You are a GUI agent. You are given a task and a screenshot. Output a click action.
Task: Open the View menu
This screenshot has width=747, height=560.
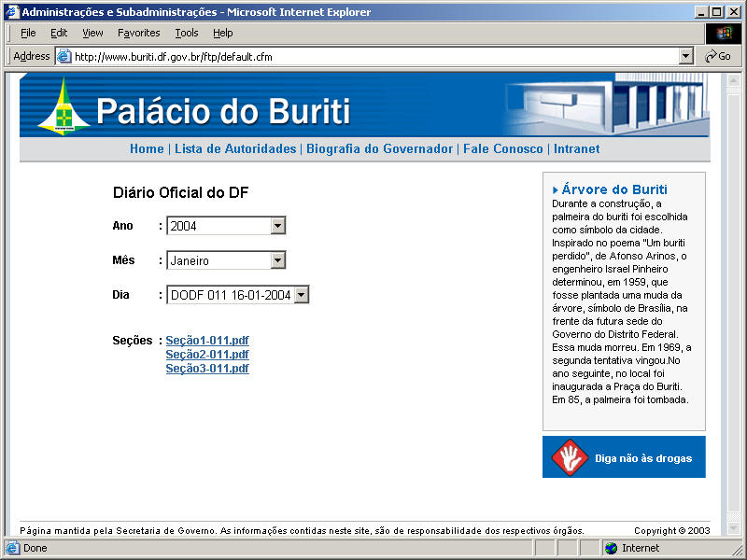(x=92, y=33)
